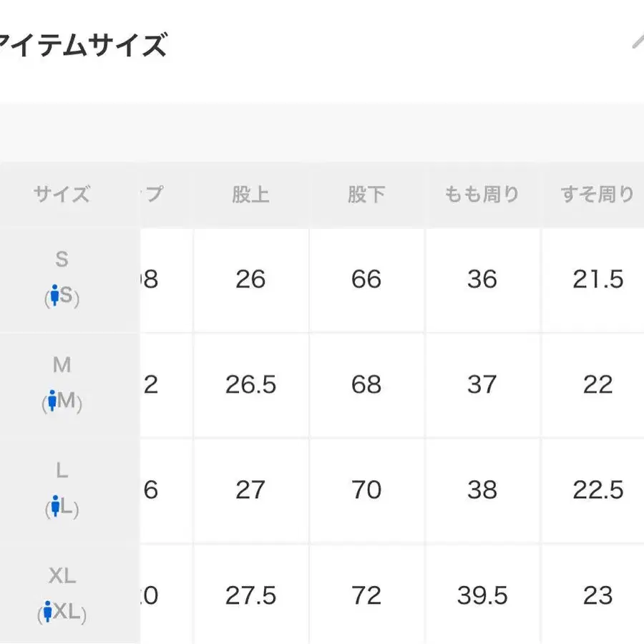The width and height of the screenshot is (644, 644).
Task: Select the 股下 value 68 for size M
Action: click(x=366, y=385)
